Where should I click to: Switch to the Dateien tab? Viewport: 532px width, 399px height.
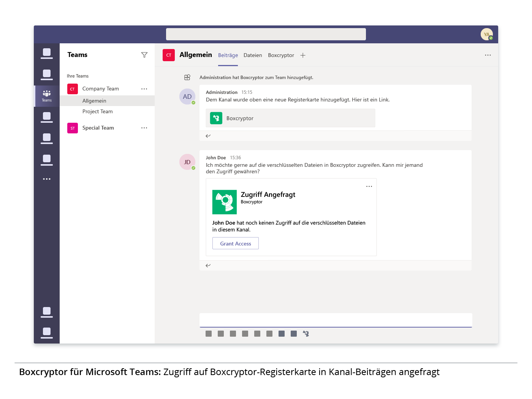(253, 55)
